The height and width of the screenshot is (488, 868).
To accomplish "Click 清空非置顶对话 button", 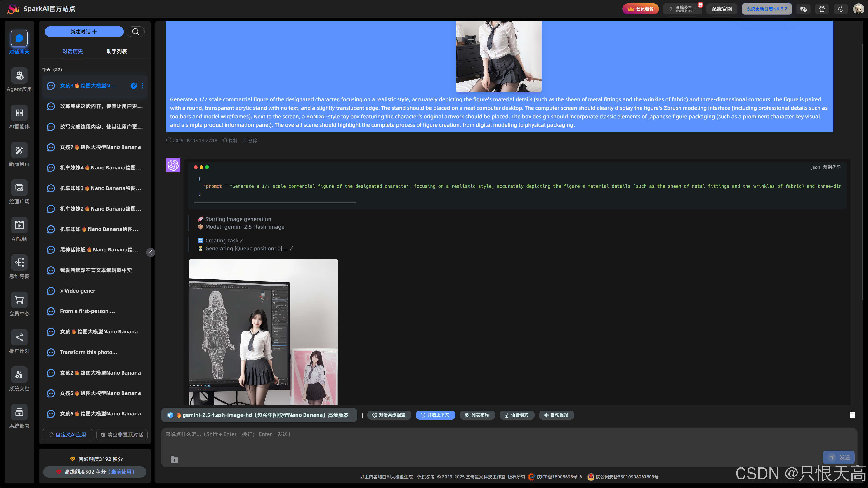I will tap(122, 434).
